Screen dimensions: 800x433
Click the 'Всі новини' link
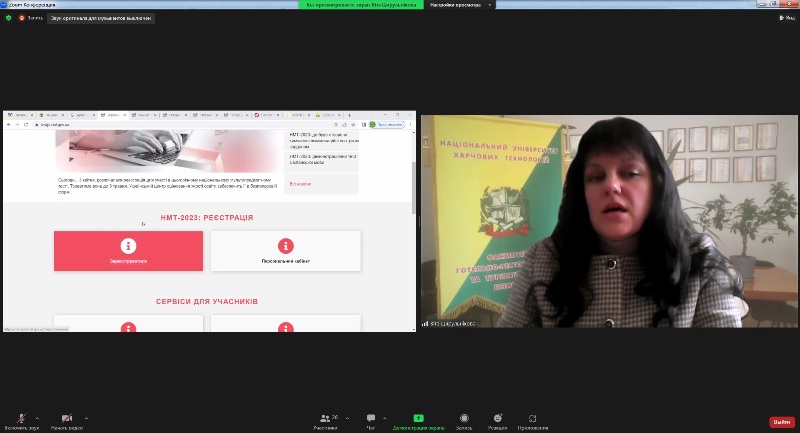click(x=300, y=184)
